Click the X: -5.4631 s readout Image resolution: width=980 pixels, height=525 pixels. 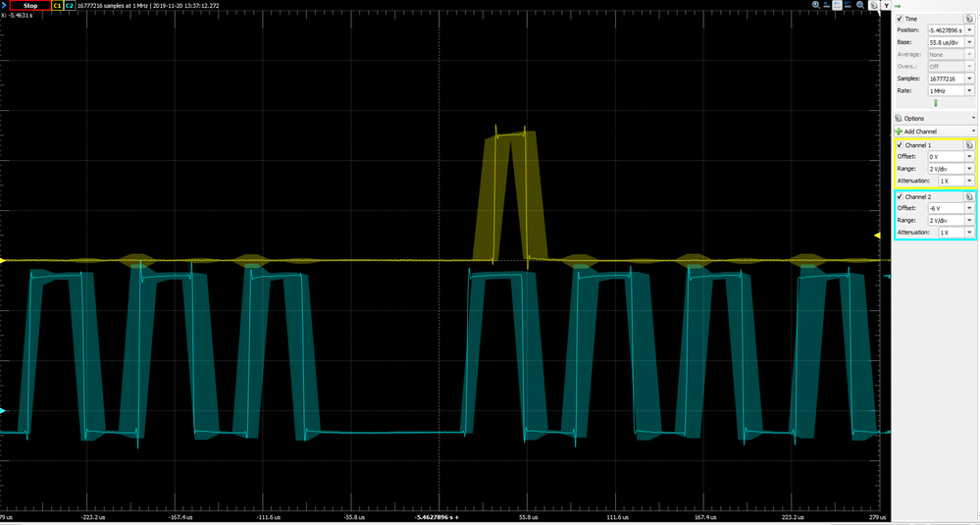pyautogui.click(x=17, y=15)
